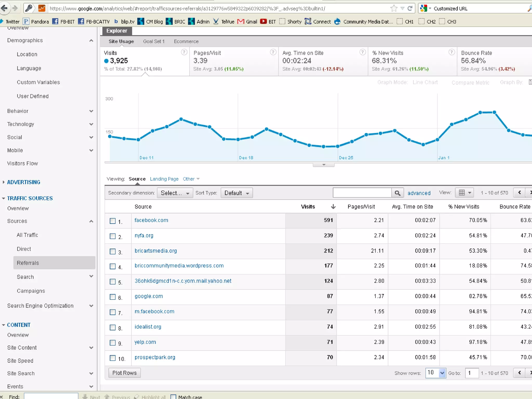Switch to the Goal Set 1 tab
The image size is (532, 399).
tap(154, 41)
